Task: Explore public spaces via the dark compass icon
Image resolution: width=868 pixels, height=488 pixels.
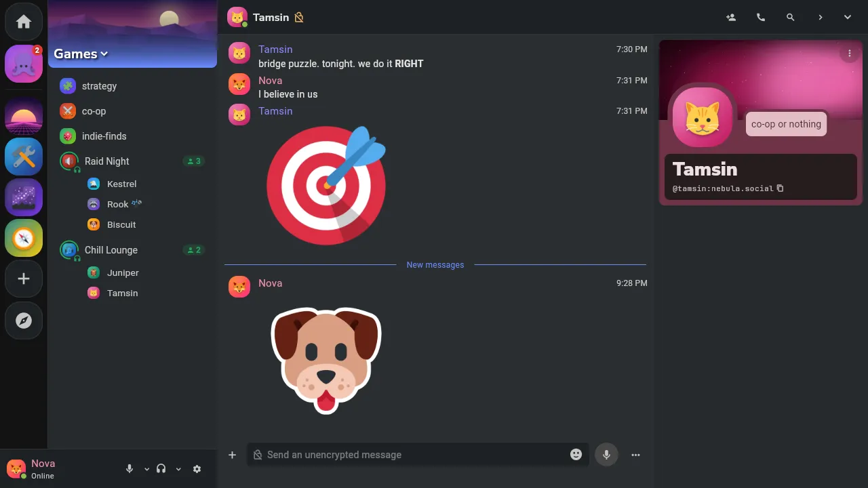Action: click(x=24, y=321)
